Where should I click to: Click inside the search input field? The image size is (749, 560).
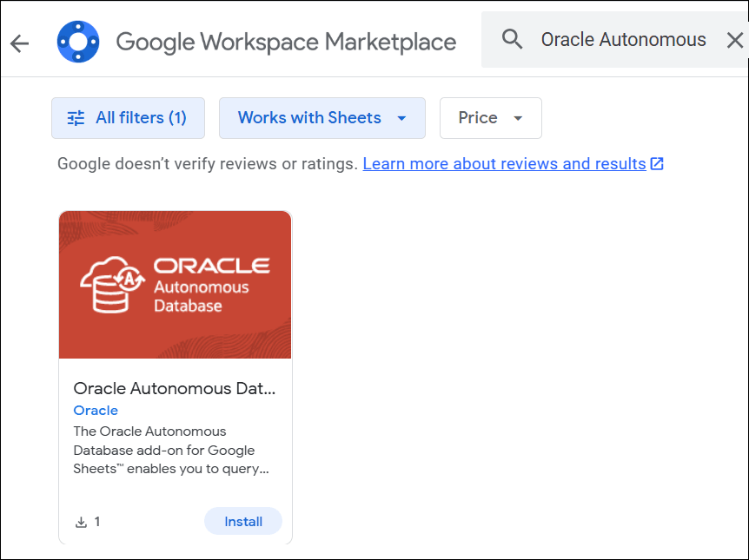(x=623, y=39)
